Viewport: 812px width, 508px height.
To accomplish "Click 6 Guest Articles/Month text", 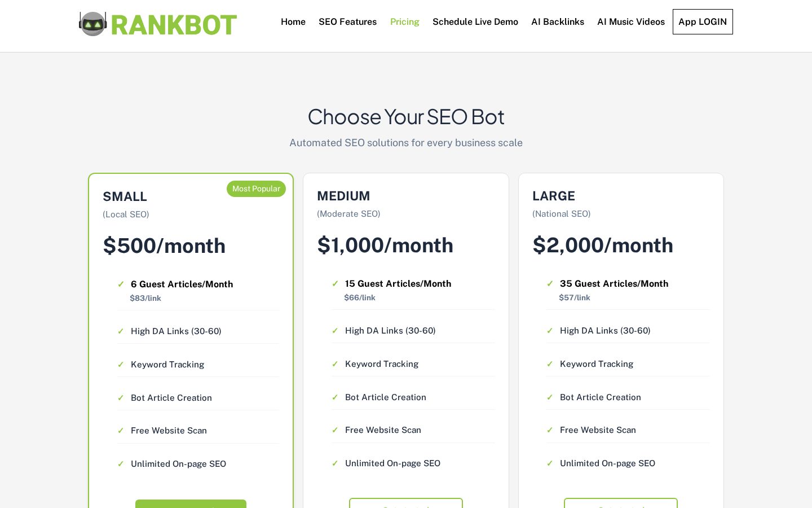I will [x=182, y=284].
